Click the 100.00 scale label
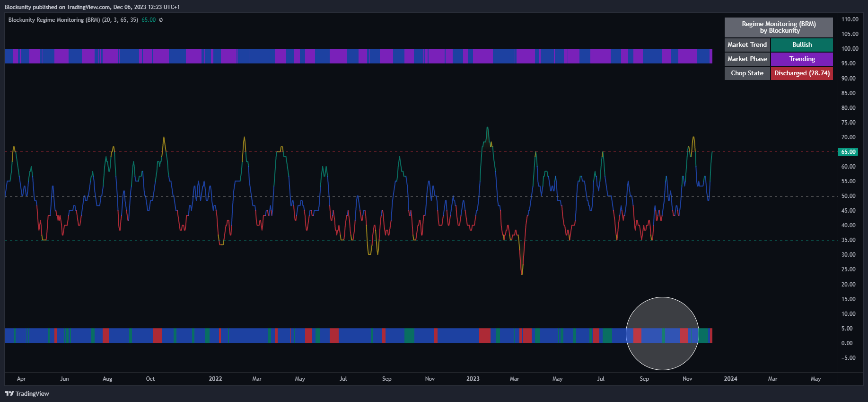 (x=850, y=49)
